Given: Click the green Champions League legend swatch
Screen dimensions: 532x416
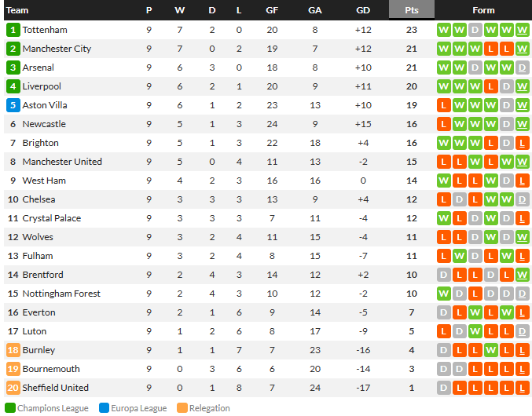Looking at the screenshot, I should click(10, 408).
